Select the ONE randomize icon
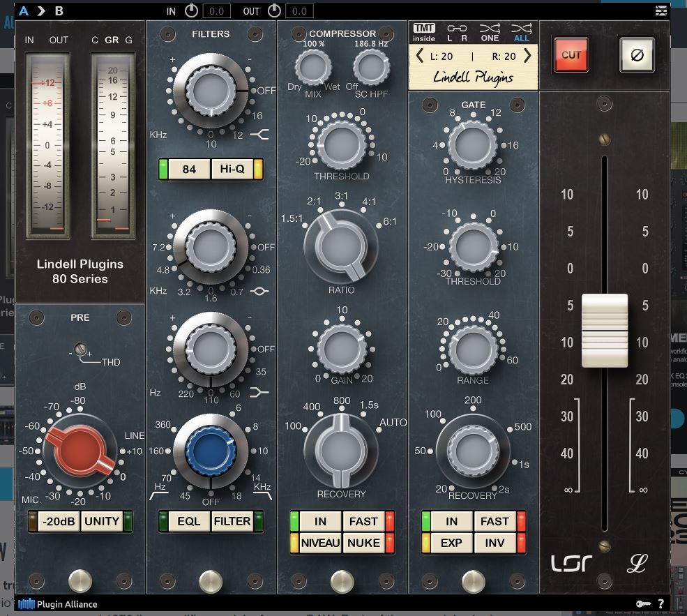 [x=490, y=32]
